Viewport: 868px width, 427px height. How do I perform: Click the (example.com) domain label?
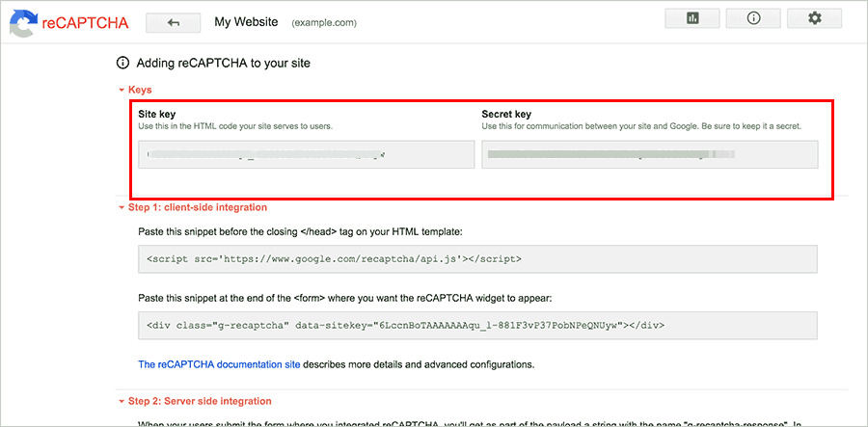coord(324,23)
